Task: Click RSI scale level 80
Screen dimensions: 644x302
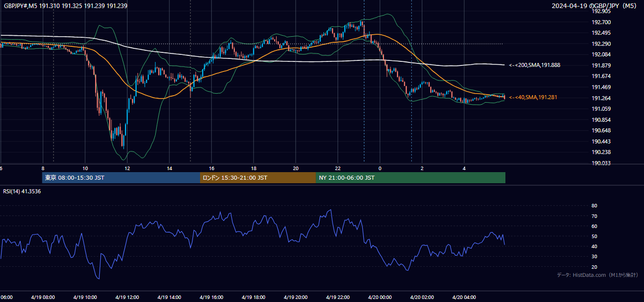Action: point(594,206)
